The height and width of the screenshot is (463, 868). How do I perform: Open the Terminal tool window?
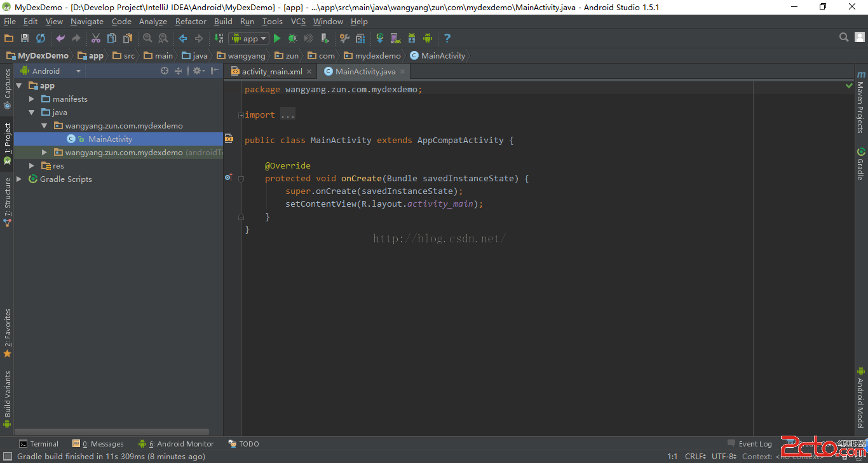pos(39,444)
